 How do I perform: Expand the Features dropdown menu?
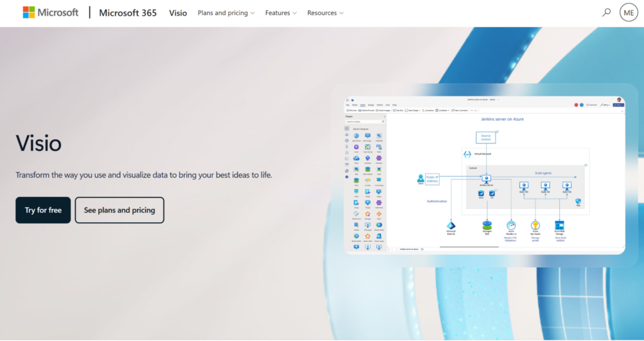click(281, 13)
